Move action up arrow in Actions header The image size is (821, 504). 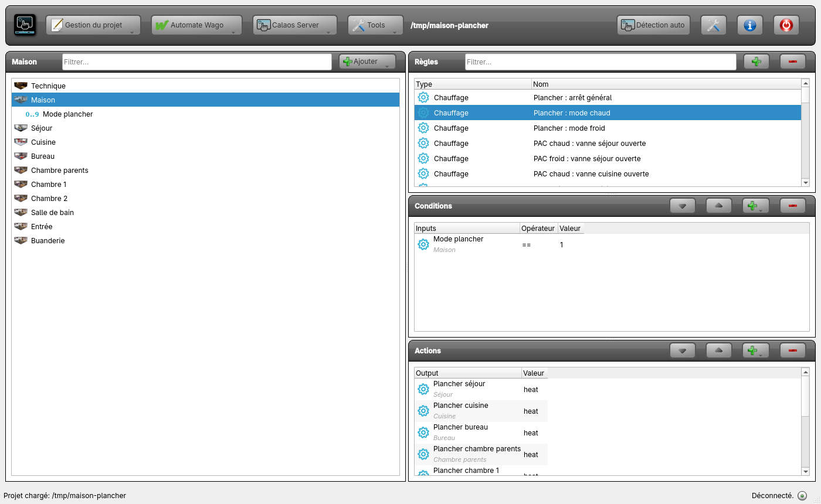click(x=719, y=350)
